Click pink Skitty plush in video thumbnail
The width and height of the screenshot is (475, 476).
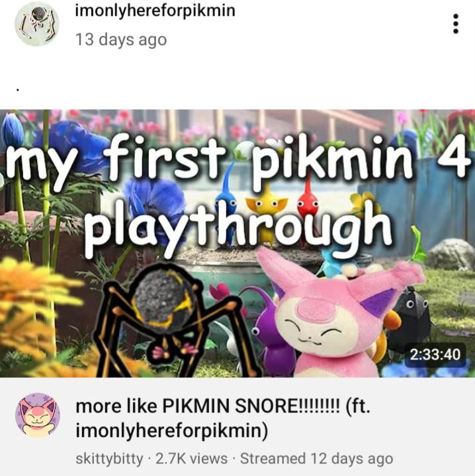335,312
